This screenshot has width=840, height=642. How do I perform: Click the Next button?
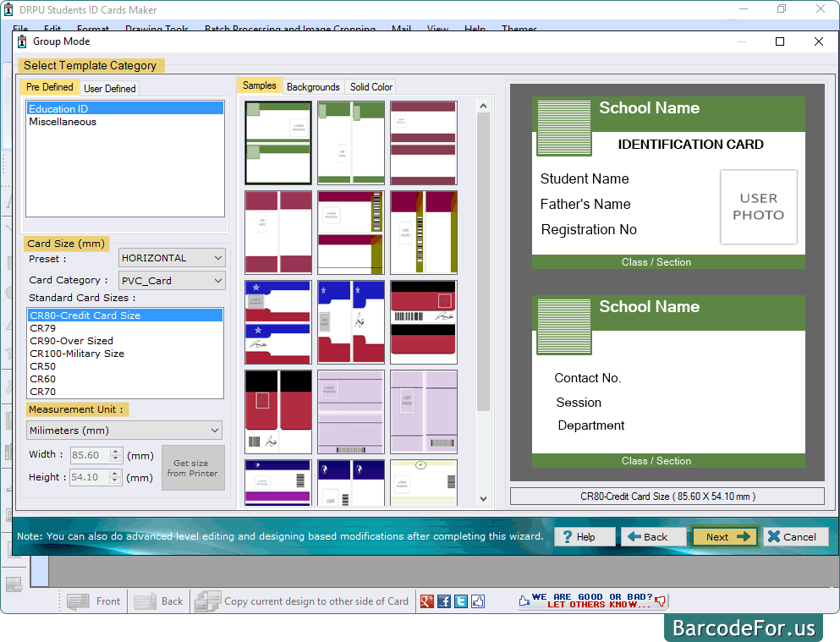[724, 536]
